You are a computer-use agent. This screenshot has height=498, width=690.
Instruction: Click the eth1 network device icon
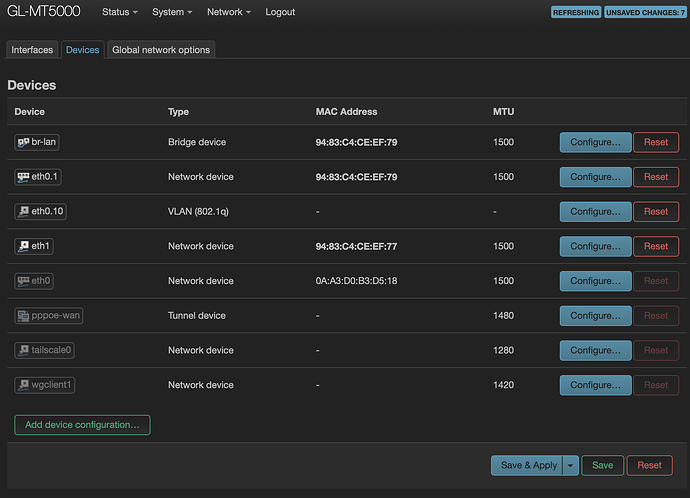tap(23, 246)
